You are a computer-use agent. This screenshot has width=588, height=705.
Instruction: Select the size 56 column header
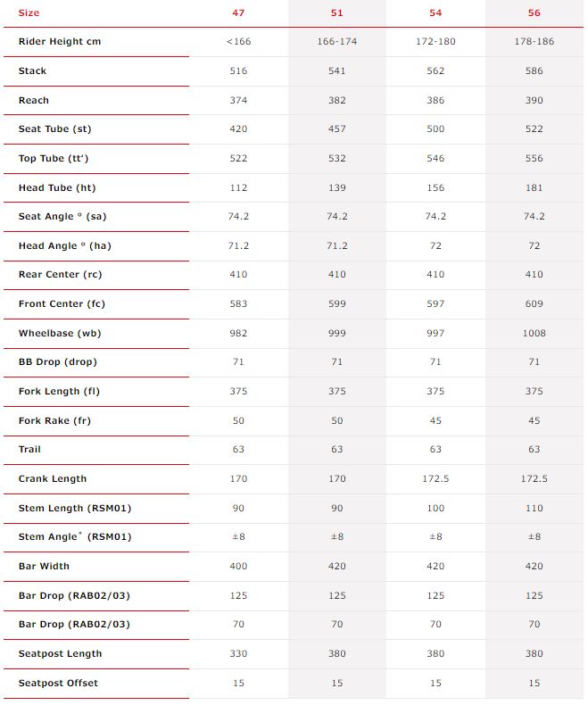point(534,13)
